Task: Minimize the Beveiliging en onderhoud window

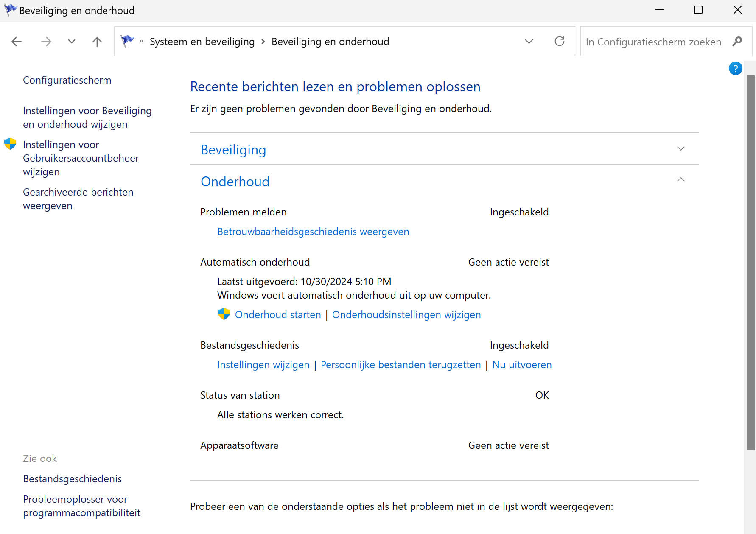Action: pos(659,10)
